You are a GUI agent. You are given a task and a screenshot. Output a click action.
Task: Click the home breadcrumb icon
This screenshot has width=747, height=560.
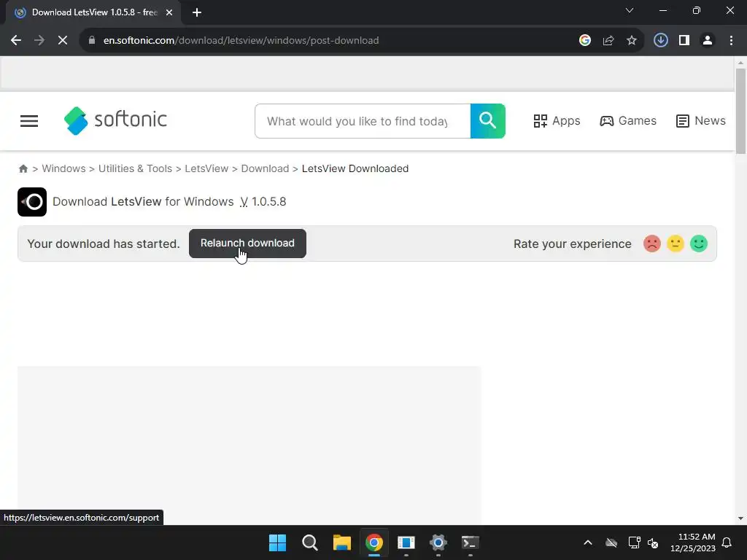23,168
